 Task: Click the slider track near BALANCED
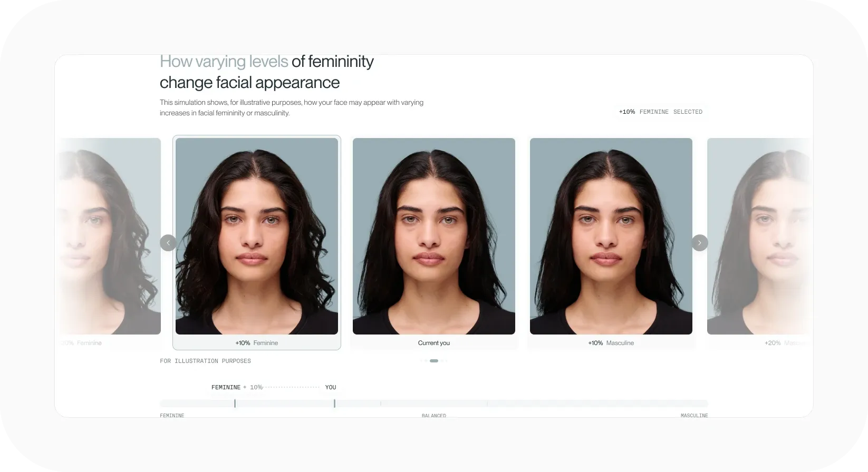[x=434, y=404]
